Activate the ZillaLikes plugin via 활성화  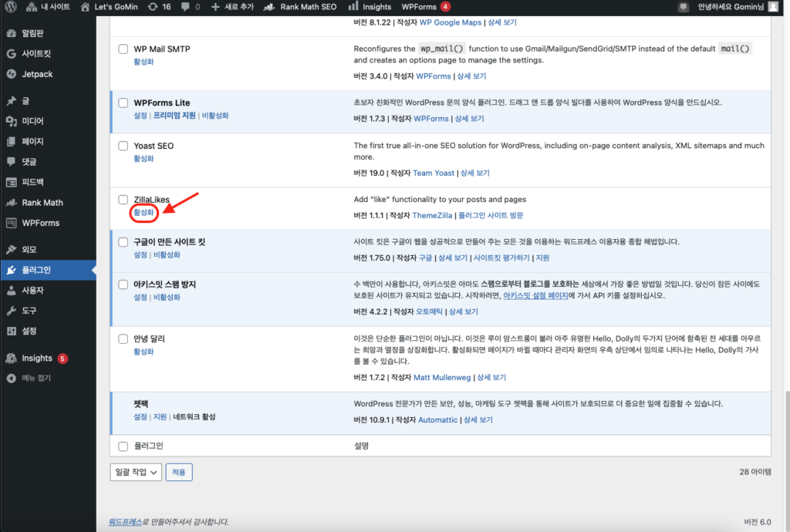point(143,212)
